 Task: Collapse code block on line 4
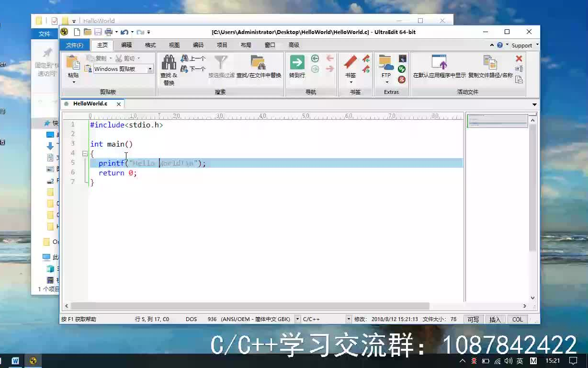[84, 153]
